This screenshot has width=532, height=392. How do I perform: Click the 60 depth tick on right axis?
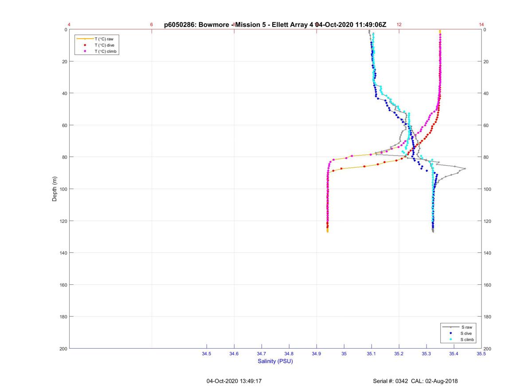pos(486,125)
